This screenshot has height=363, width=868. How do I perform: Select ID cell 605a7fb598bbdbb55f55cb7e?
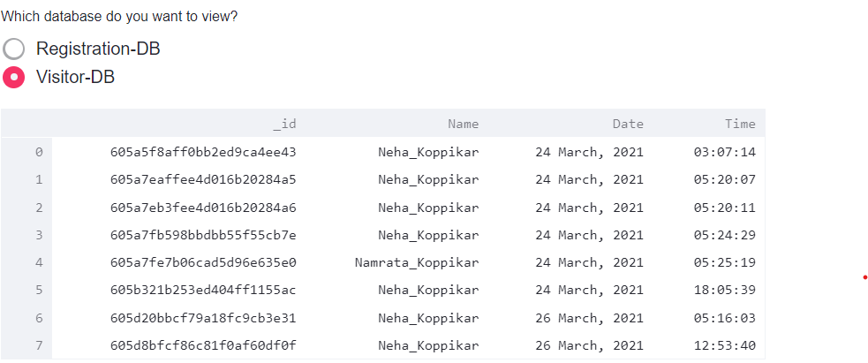click(x=203, y=235)
